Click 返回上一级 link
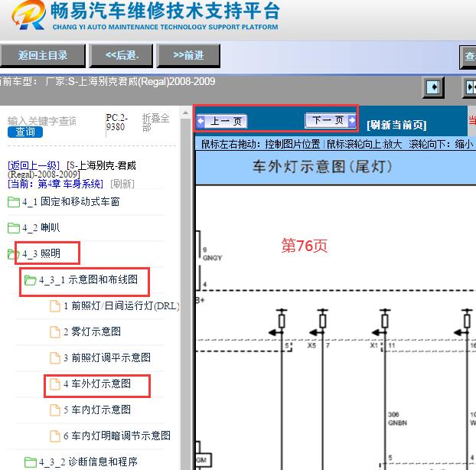This screenshot has height=470, width=476. [34, 166]
